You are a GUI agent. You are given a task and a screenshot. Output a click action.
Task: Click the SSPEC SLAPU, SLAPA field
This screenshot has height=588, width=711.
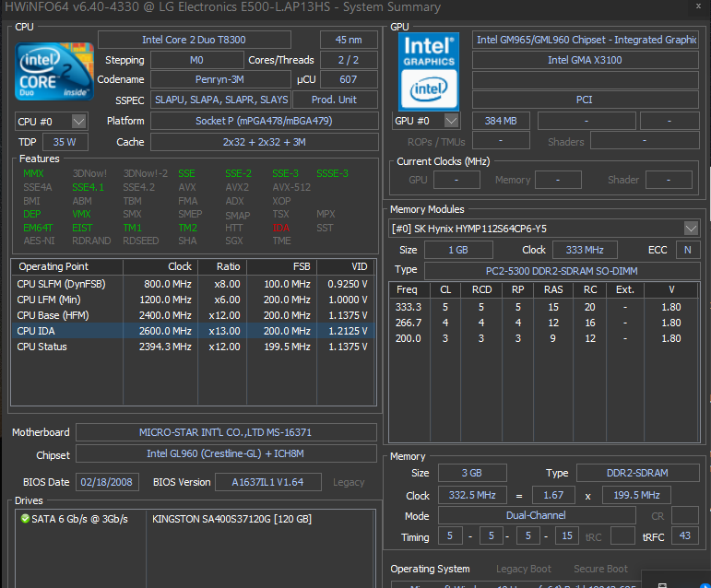221,100
